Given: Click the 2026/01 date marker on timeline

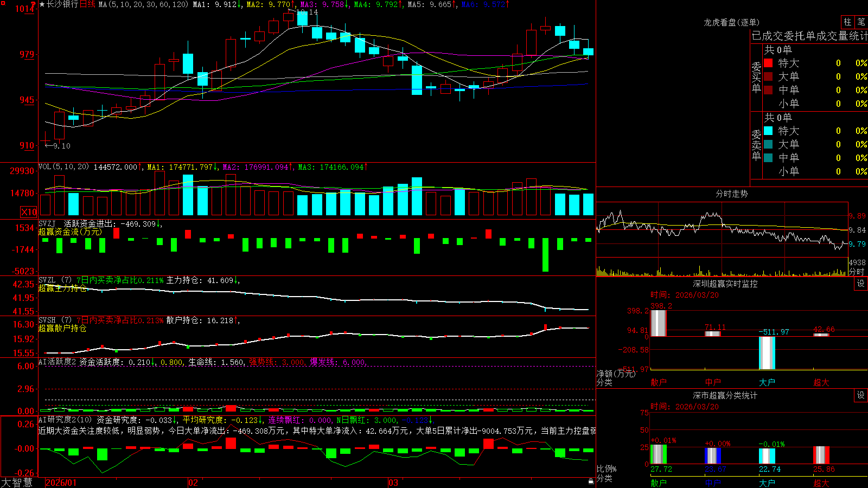Looking at the screenshot, I should click(x=61, y=483).
